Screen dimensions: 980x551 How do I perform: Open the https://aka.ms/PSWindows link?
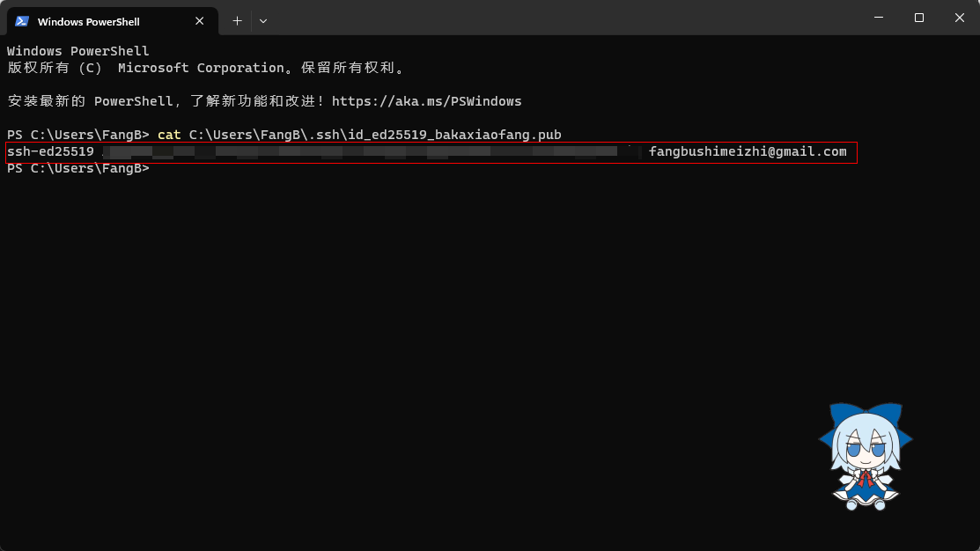(x=426, y=101)
